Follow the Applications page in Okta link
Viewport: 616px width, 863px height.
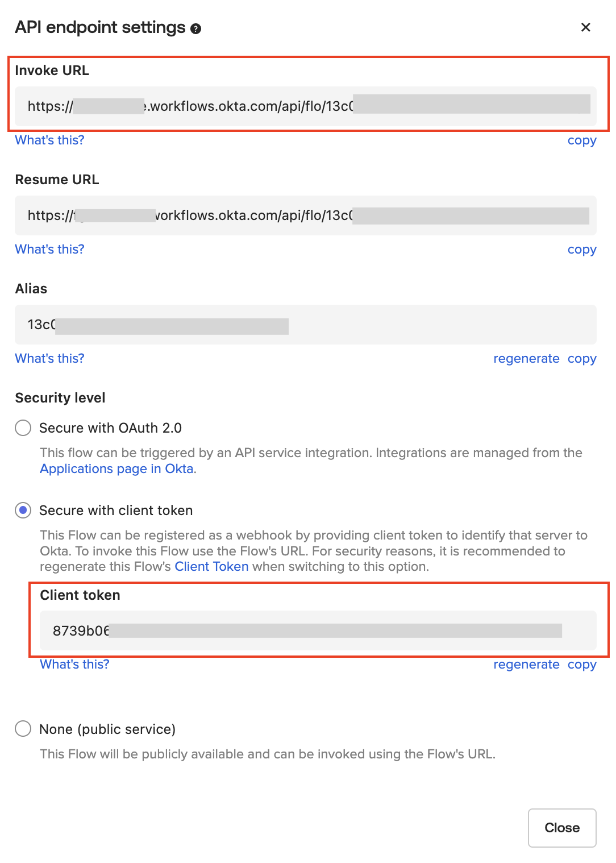click(x=116, y=469)
